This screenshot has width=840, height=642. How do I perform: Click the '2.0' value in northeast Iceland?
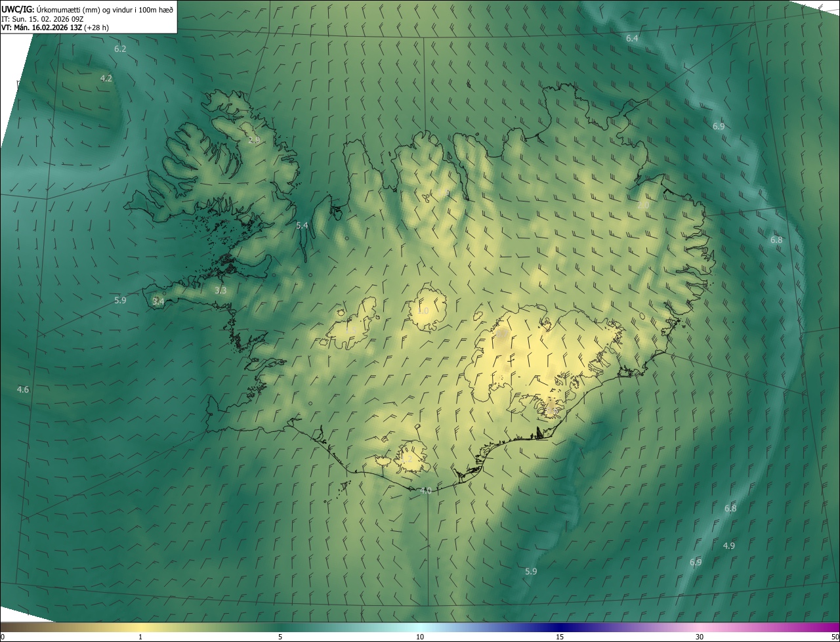point(643,205)
